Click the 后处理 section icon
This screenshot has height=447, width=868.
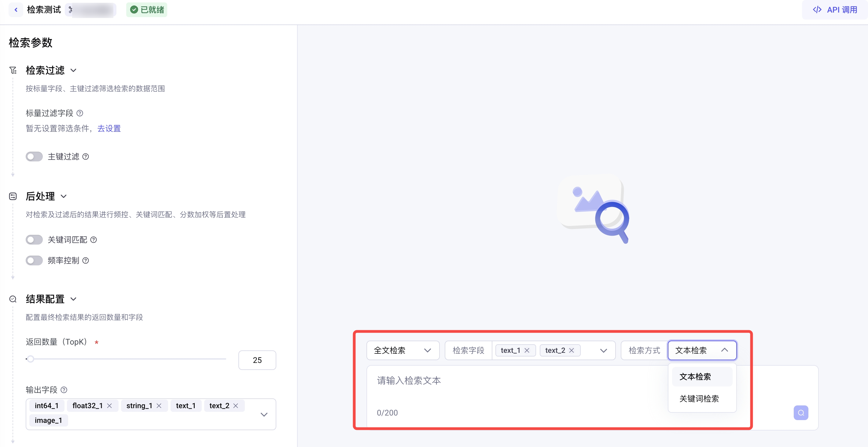tap(13, 196)
